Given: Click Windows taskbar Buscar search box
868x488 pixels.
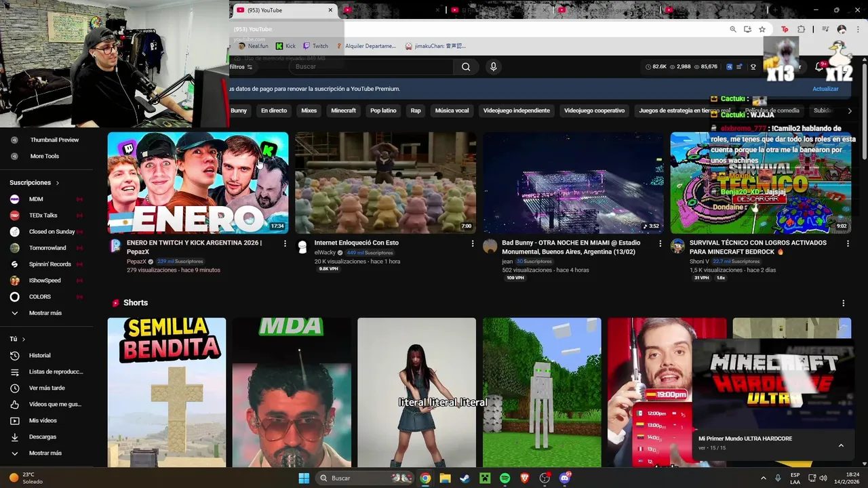Looking at the screenshot, I should pyautogui.click(x=365, y=478).
